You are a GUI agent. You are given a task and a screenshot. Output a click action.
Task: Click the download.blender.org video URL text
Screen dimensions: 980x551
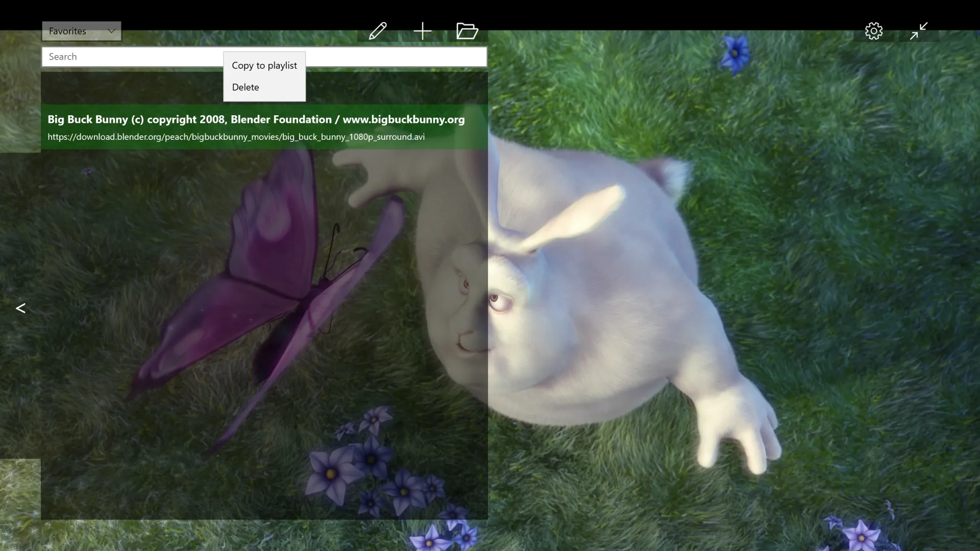click(x=236, y=137)
